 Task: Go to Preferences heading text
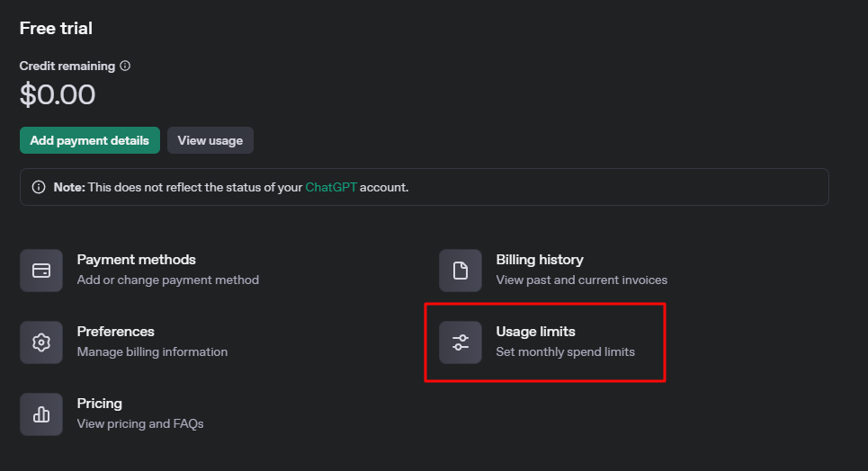tap(115, 332)
